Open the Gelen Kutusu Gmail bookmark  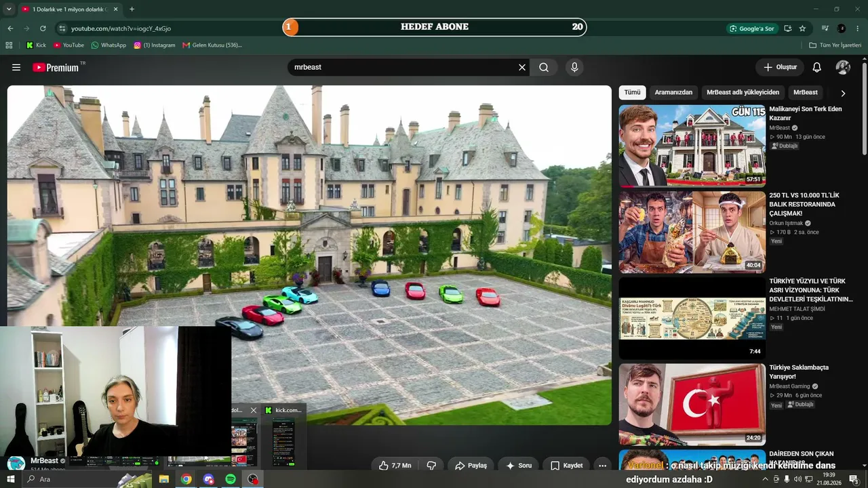(x=212, y=45)
